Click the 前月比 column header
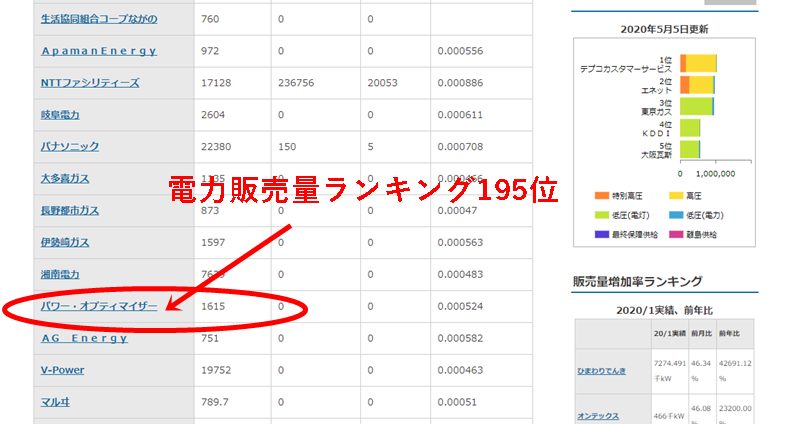 click(702, 333)
